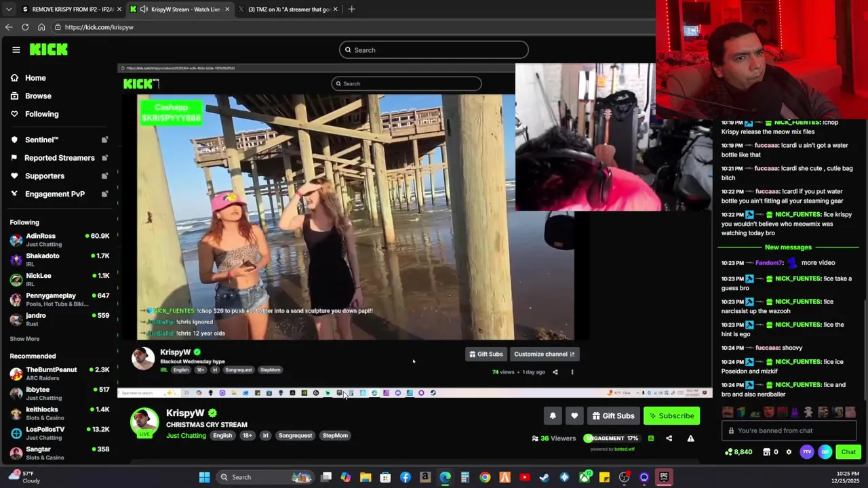Open the Kick hamburger sidebar menu

tap(16, 49)
